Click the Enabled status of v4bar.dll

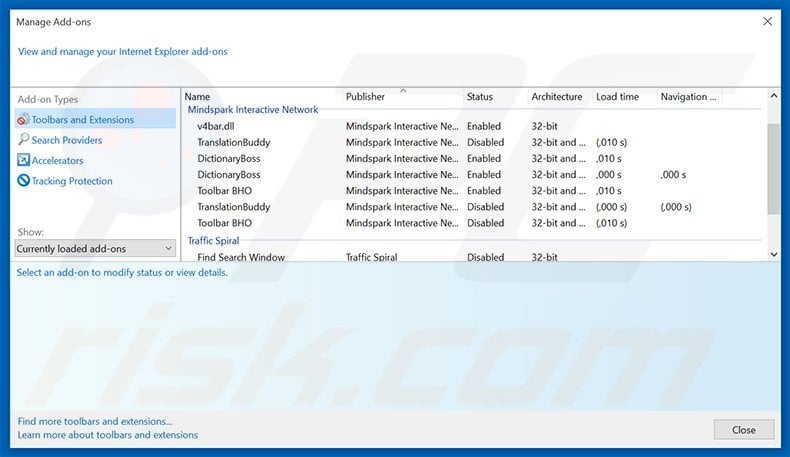coord(484,126)
